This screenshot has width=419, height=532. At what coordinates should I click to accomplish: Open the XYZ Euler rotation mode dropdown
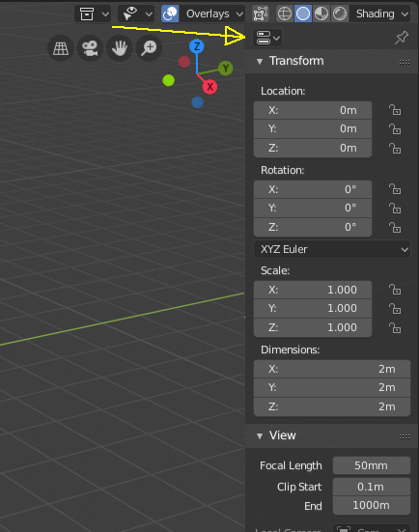(332, 249)
